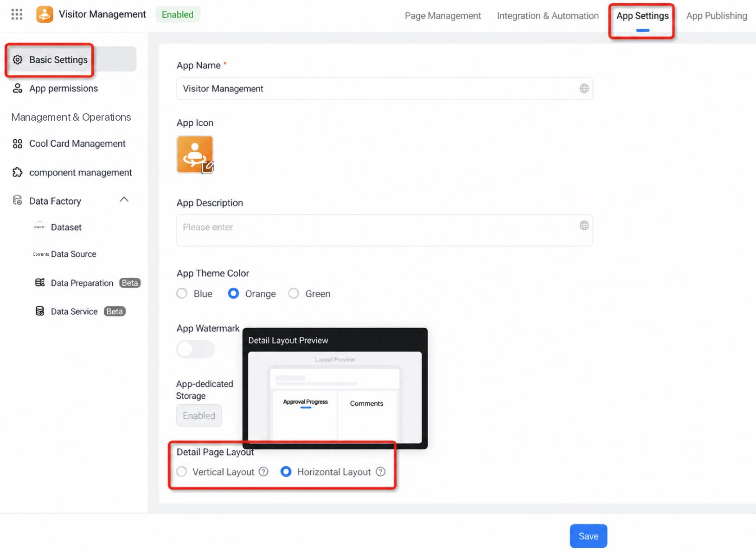
Task: Click the App Description text field
Action: pyautogui.click(x=384, y=230)
